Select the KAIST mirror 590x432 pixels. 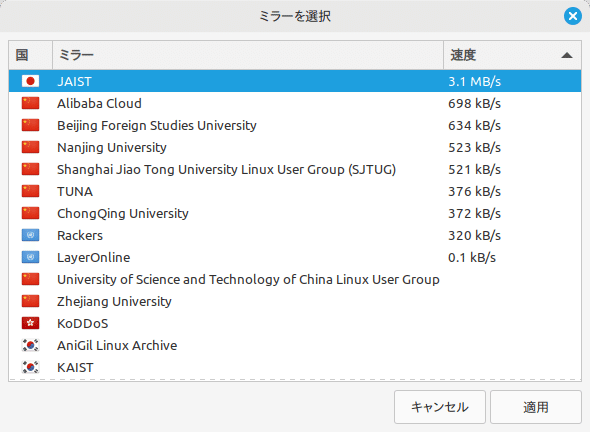pyautogui.click(x=295, y=367)
